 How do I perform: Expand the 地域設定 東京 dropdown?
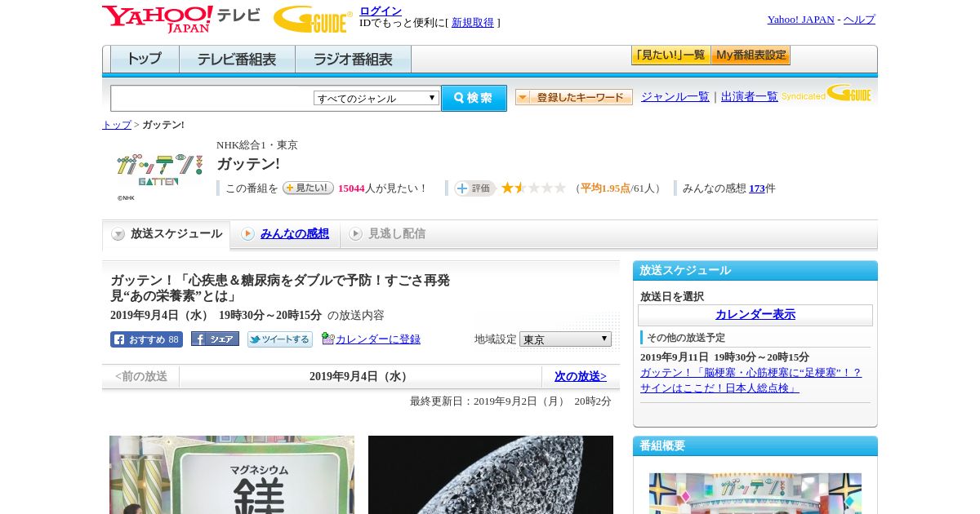pos(565,339)
